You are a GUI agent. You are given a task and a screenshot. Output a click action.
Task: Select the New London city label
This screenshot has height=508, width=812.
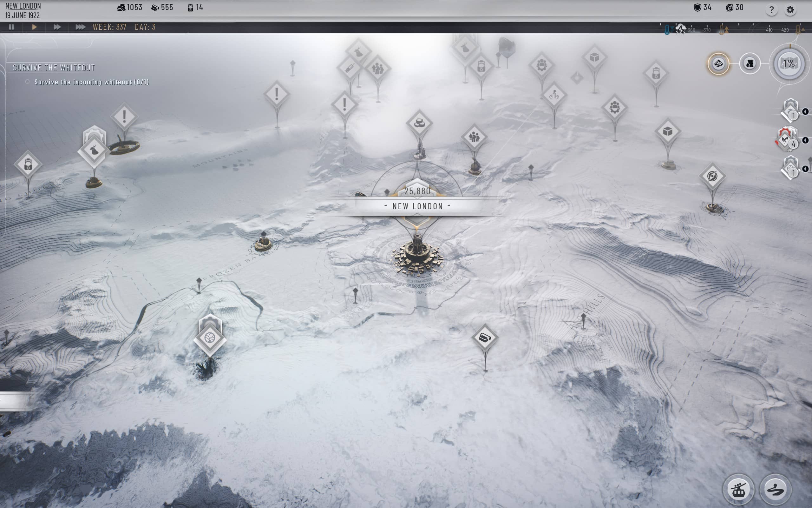[418, 206]
